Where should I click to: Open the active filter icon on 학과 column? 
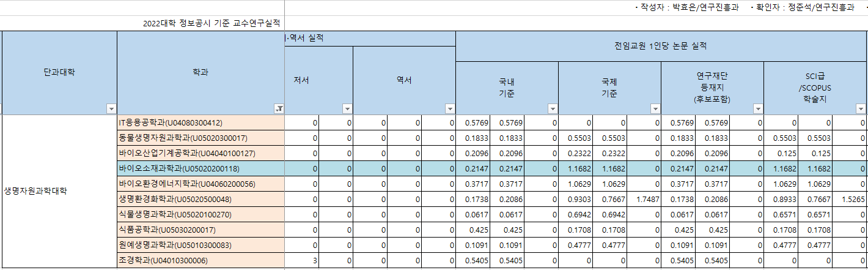click(279, 109)
